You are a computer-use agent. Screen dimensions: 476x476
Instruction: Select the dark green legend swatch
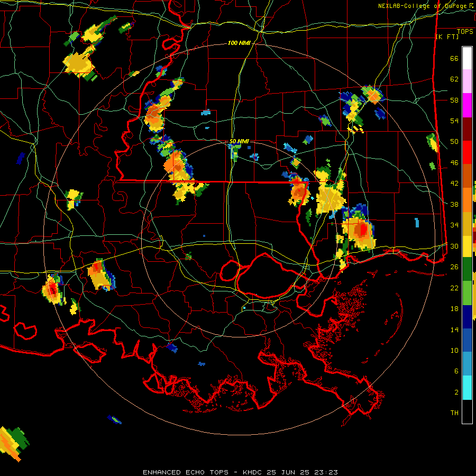467,269
